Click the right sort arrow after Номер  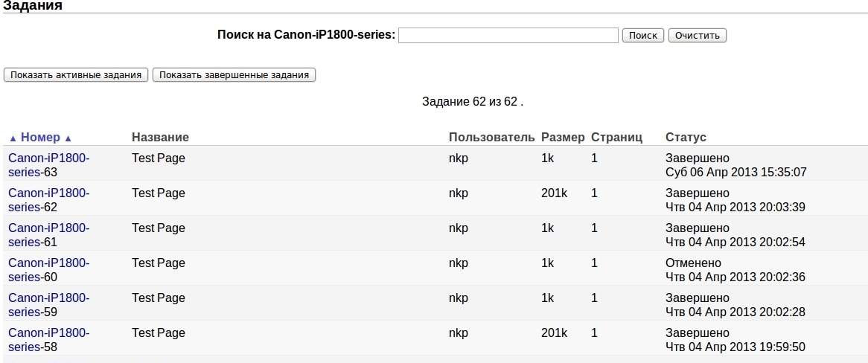tap(68, 138)
